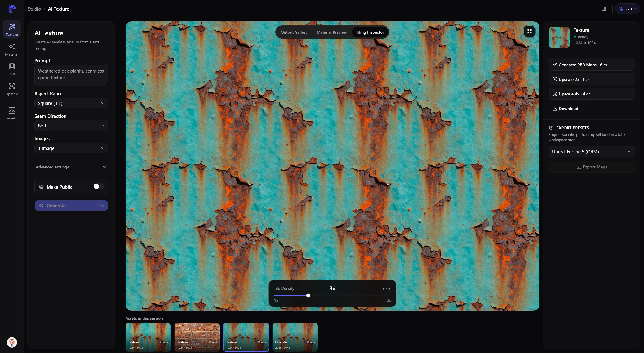644x353 pixels.
Task: Click the scan icon on Upscale 4x
Action: pyautogui.click(x=554, y=94)
